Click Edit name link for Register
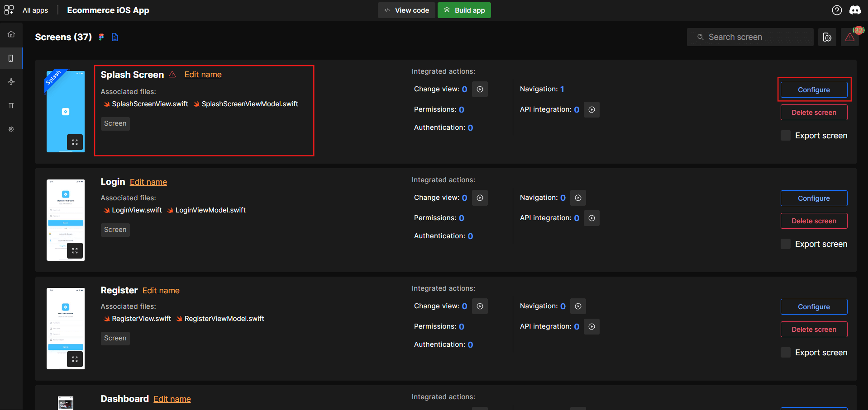The width and height of the screenshot is (868, 410). coord(161,291)
